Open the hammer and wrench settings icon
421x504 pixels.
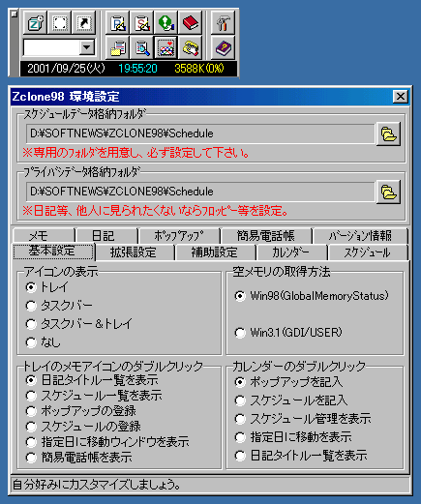tap(223, 22)
